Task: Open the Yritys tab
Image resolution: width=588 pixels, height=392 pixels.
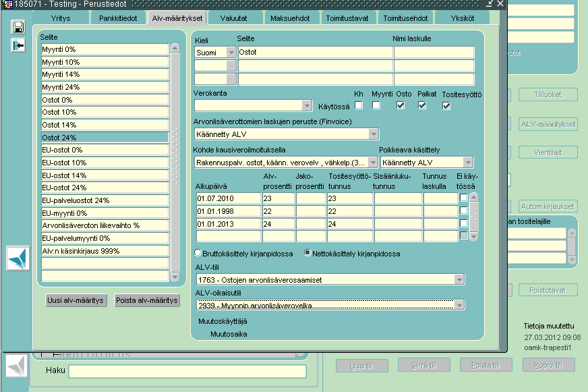Action: coord(61,18)
